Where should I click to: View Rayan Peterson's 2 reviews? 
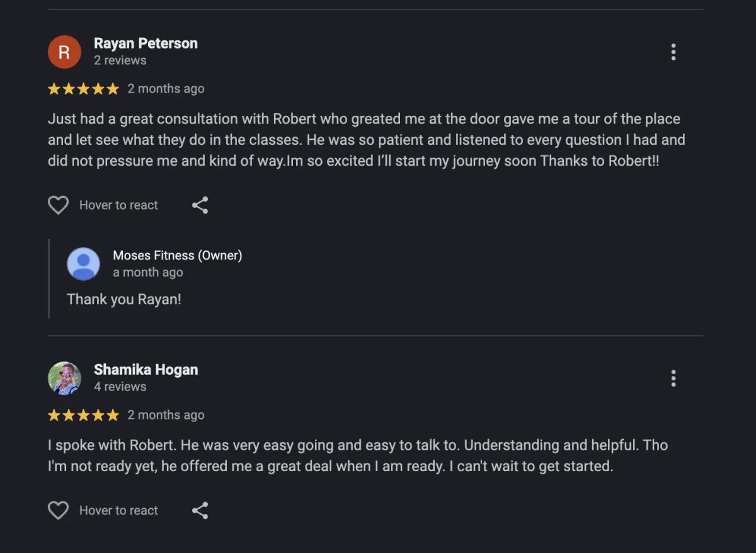[x=120, y=60]
